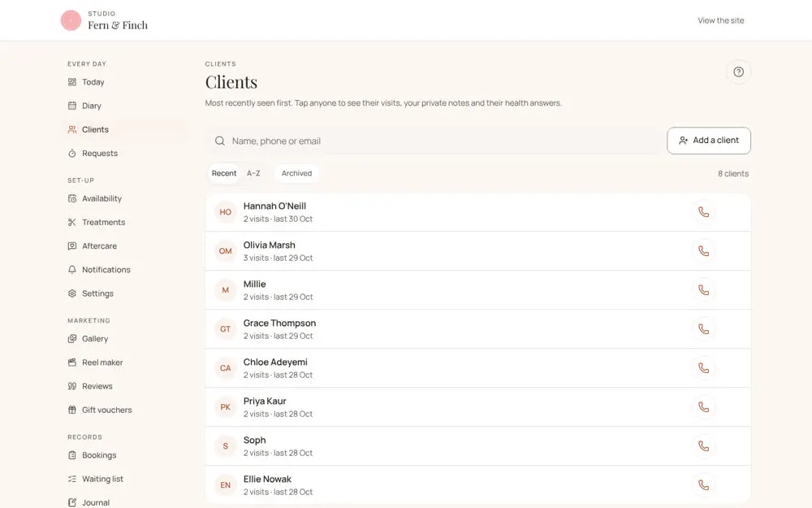Click the Gallery images icon

click(72, 339)
